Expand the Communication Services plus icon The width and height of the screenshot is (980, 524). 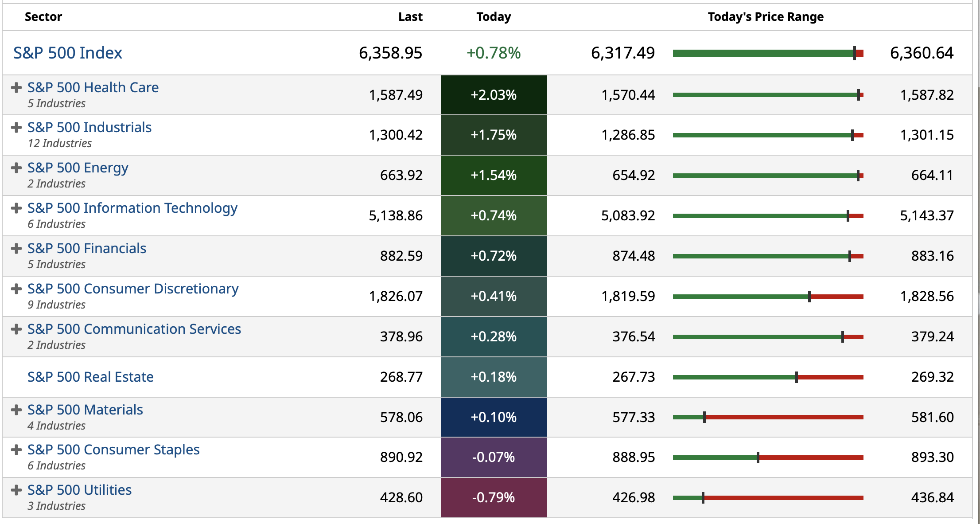tap(16, 329)
